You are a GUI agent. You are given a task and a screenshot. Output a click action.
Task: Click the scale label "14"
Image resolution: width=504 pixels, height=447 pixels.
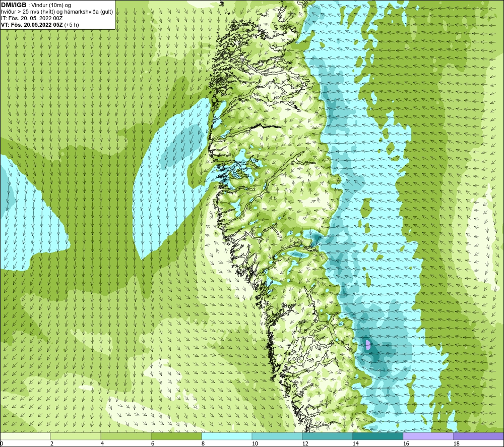pyautogui.click(x=355, y=443)
